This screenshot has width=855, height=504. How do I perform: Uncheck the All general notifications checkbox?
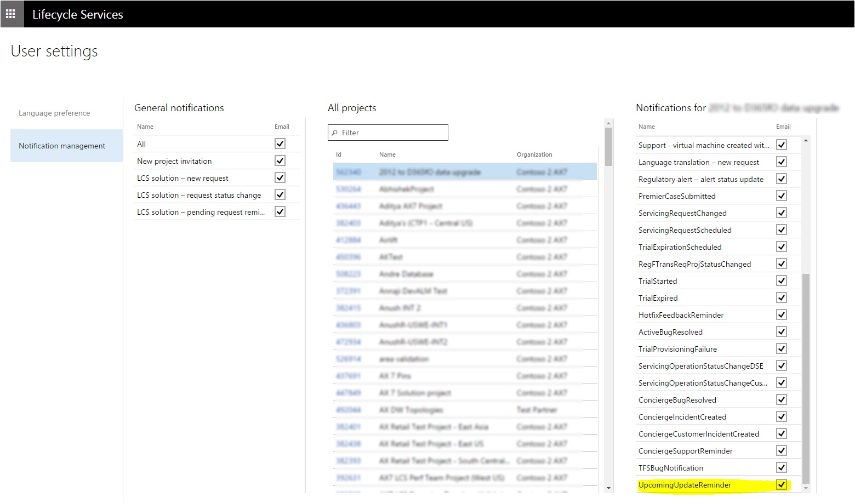[x=280, y=144]
